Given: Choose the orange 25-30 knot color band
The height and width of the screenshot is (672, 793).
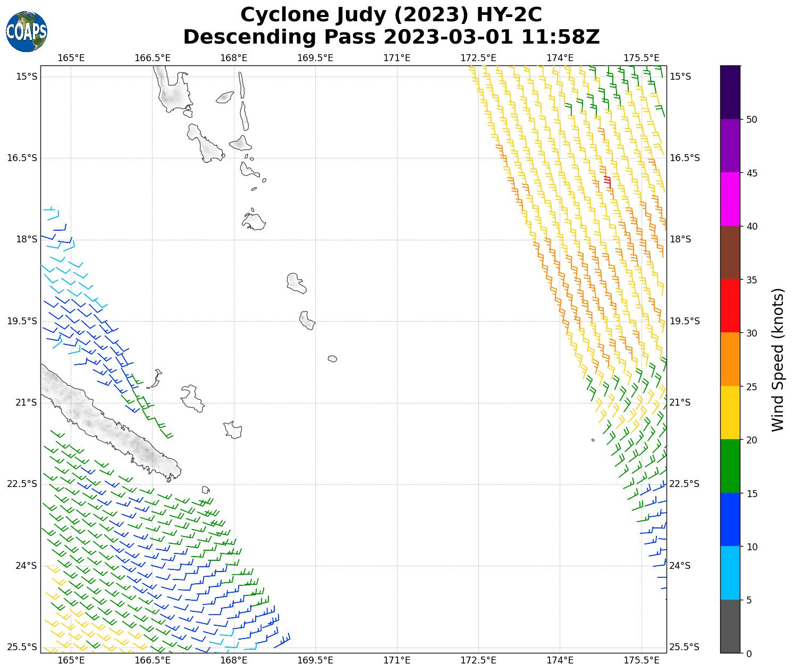Looking at the screenshot, I should click(x=730, y=359).
